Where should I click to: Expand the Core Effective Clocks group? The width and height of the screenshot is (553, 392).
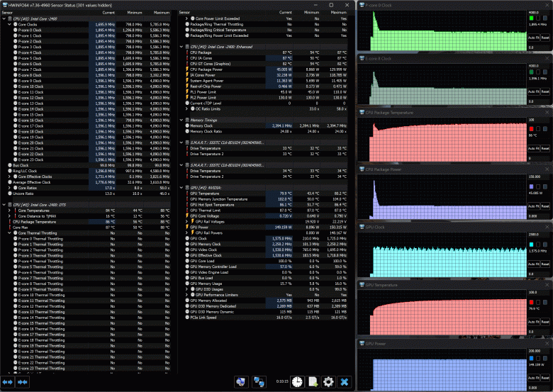tap(9, 177)
